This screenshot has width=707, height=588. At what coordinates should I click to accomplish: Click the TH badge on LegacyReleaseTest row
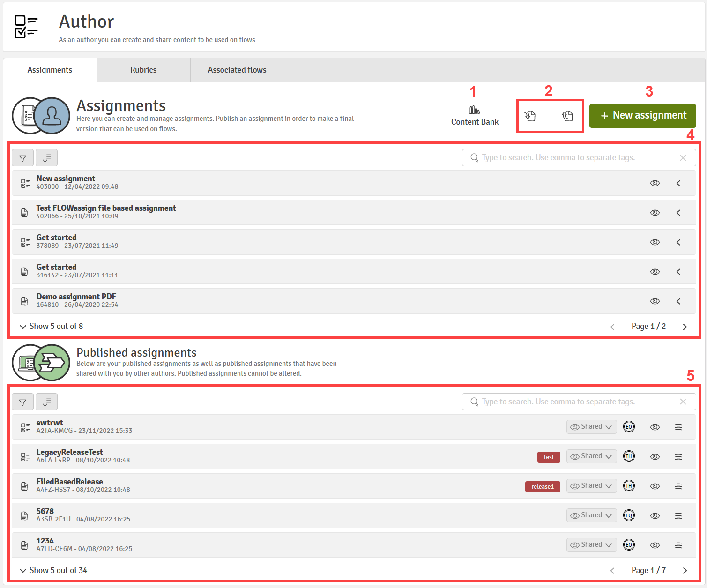point(629,456)
